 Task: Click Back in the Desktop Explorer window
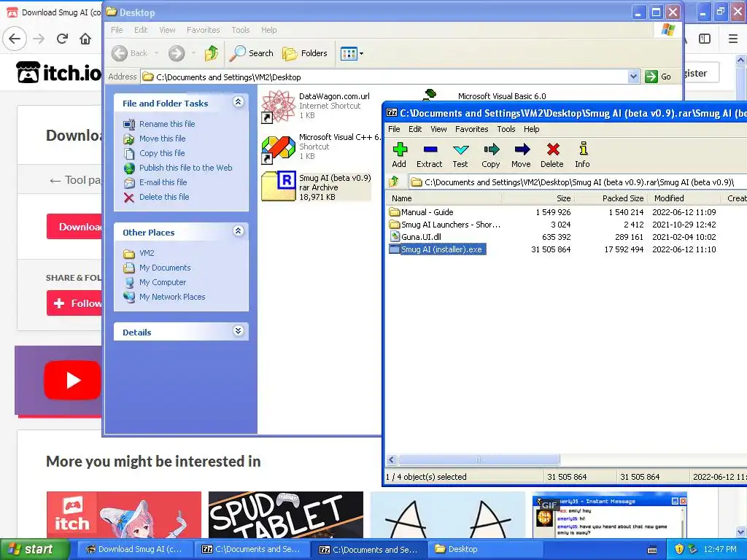coord(131,53)
